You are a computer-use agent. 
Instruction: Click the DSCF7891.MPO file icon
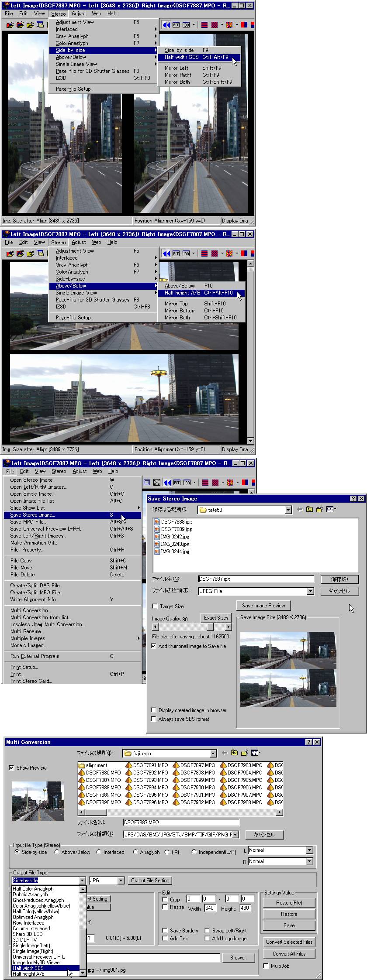click(129, 765)
